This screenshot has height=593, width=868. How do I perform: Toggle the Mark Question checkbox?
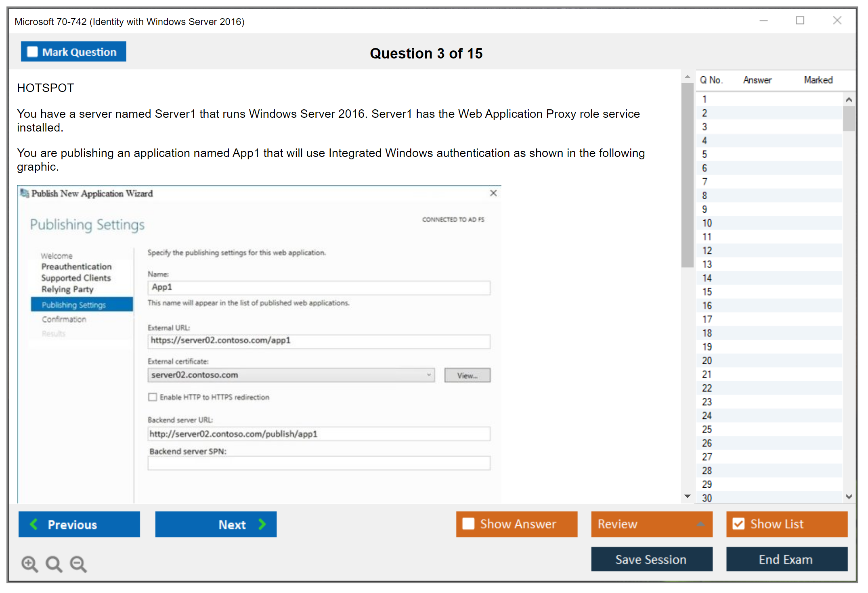32,52
